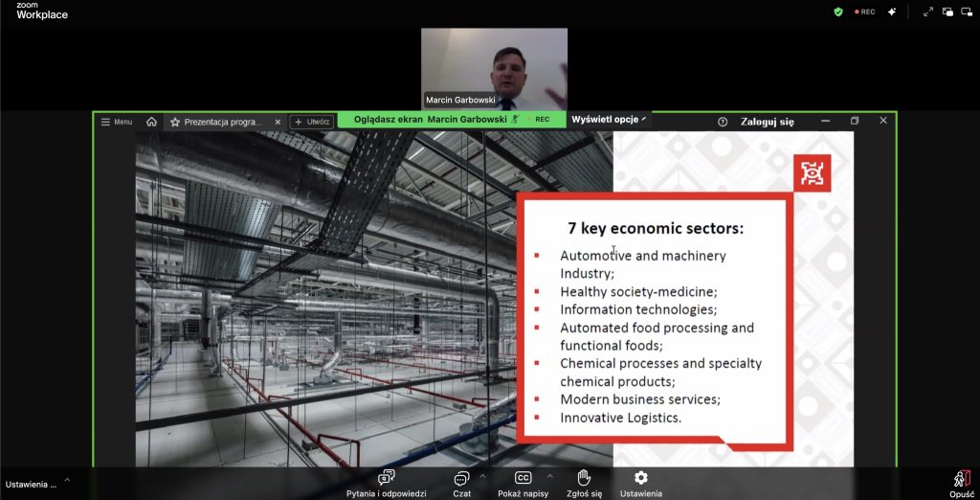This screenshot has height=500, width=980.
Task: Open Ustawienia gear in the toolbar
Action: pyautogui.click(x=640, y=478)
